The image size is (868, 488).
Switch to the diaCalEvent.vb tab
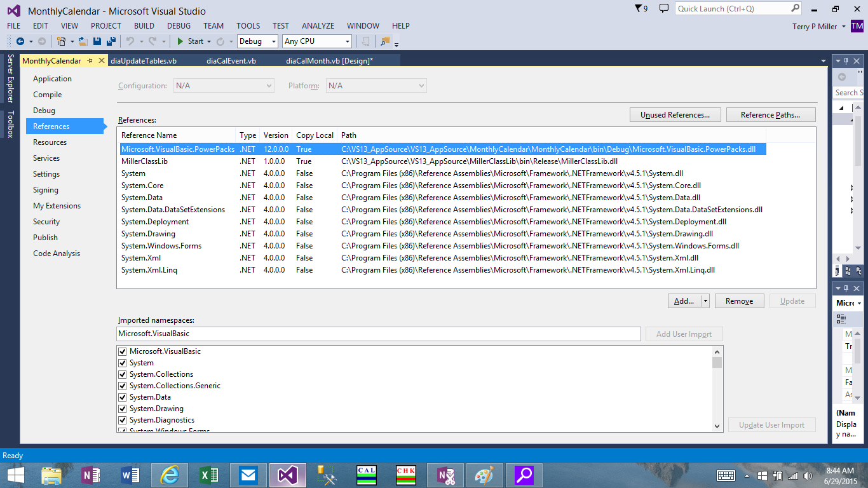pyautogui.click(x=231, y=61)
